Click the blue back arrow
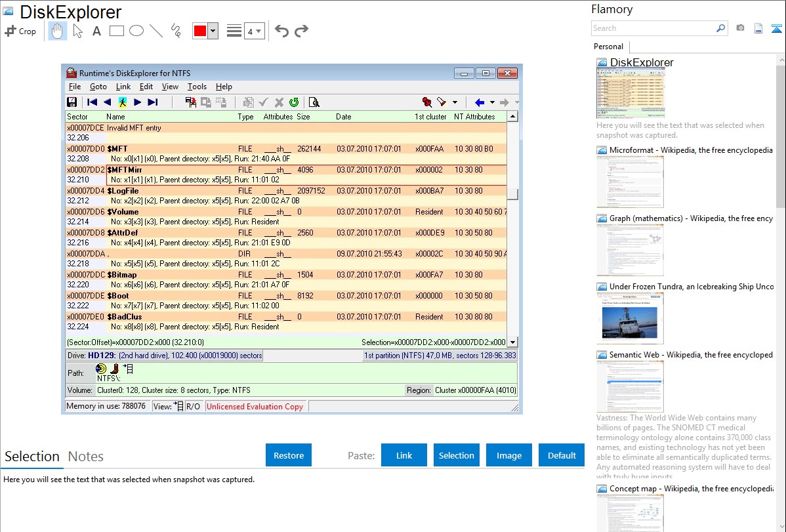 pos(479,102)
